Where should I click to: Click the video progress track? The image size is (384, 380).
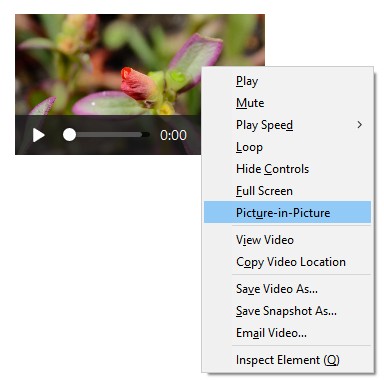tap(106, 135)
